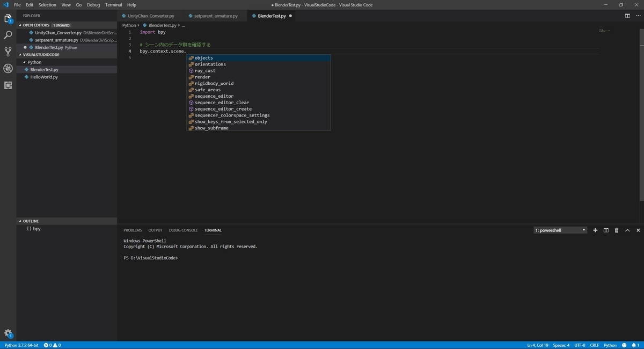Select objects from the autocomplete list
This screenshot has height=349, width=644.
click(203, 57)
